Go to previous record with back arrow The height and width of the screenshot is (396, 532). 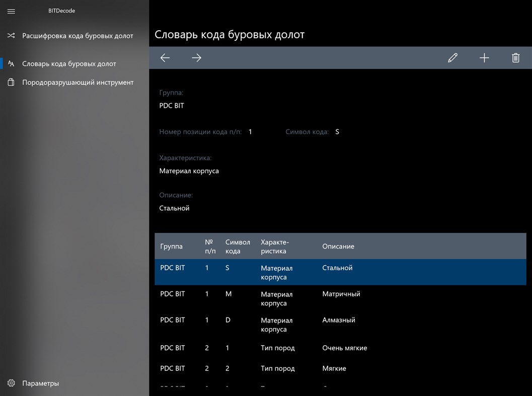[x=165, y=58]
